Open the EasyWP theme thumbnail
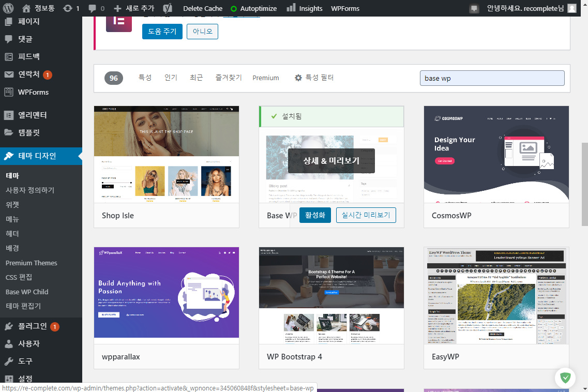The height and width of the screenshot is (392, 588). pyautogui.click(x=496, y=296)
